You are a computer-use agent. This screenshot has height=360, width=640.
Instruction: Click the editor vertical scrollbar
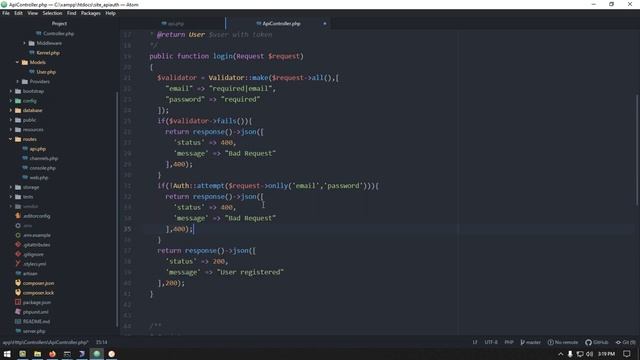(x=637, y=149)
